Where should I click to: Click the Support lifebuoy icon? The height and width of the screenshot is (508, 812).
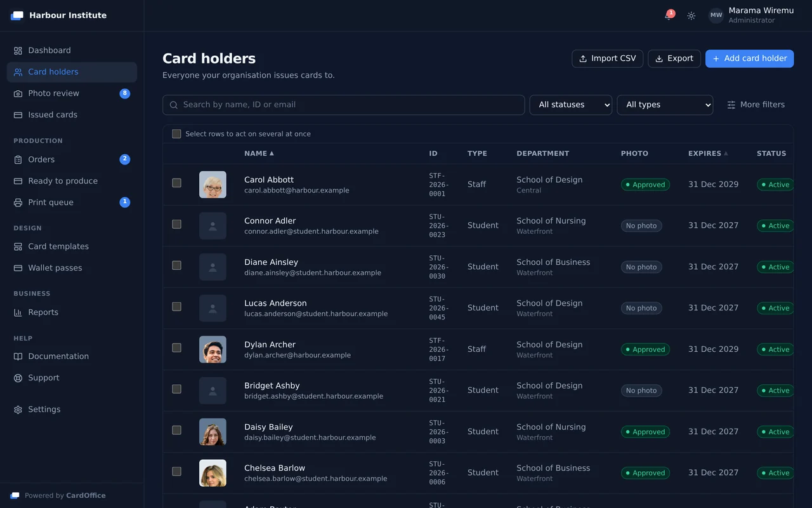pyautogui.click(x=18, y=378)
